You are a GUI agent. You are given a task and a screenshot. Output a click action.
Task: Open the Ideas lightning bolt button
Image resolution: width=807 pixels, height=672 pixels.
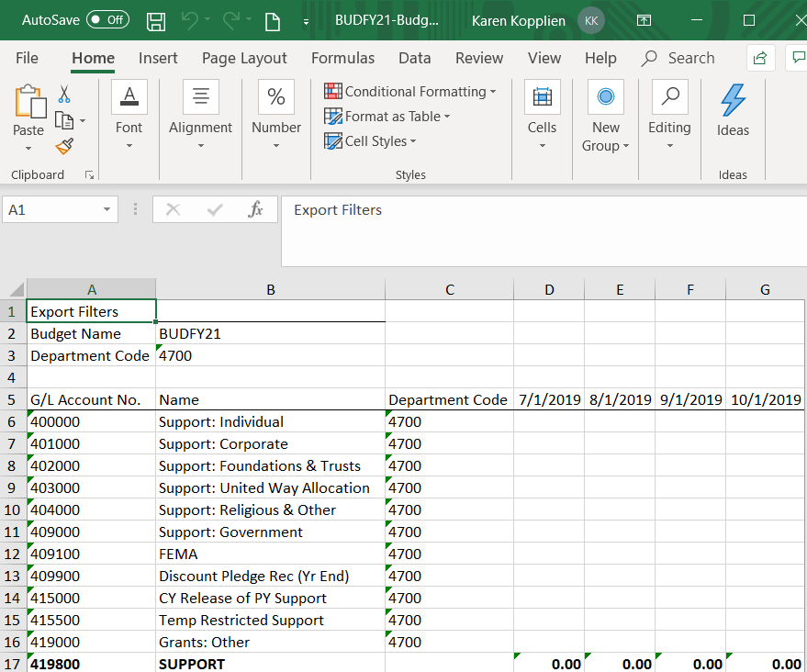[x=733, y=110]
